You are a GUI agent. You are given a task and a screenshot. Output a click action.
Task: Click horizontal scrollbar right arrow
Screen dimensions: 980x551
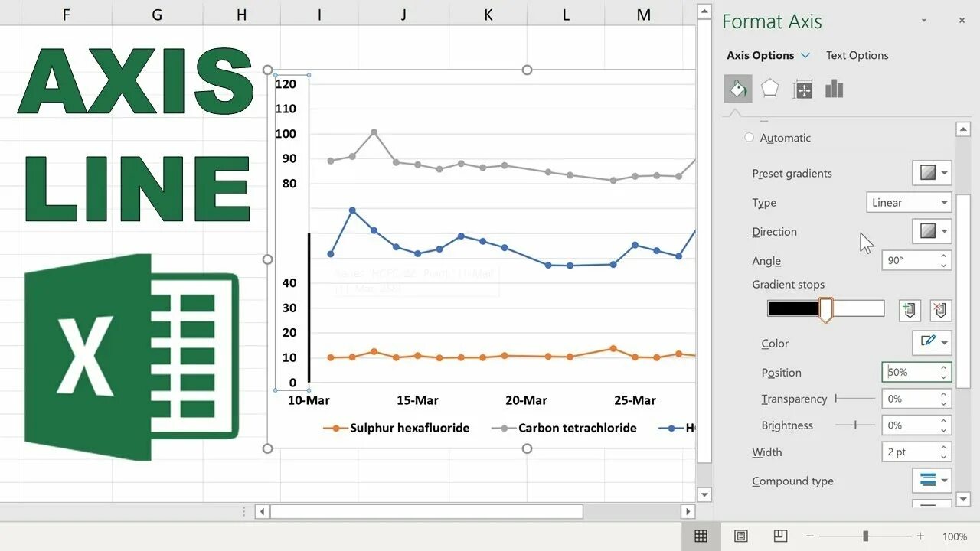688,511
